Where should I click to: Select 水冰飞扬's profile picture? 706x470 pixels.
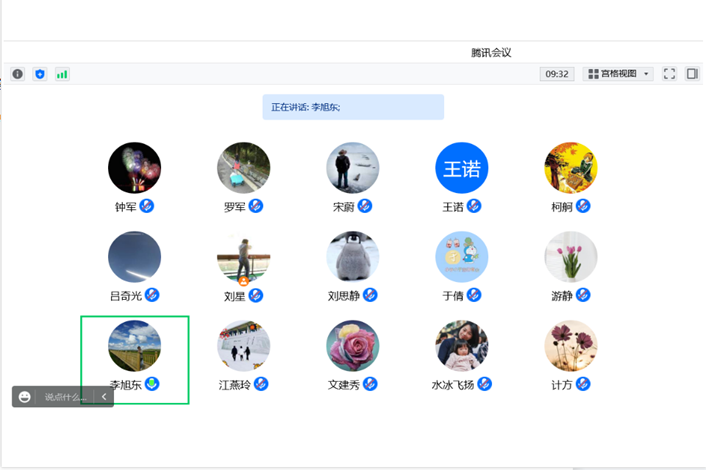click(462, 346)
